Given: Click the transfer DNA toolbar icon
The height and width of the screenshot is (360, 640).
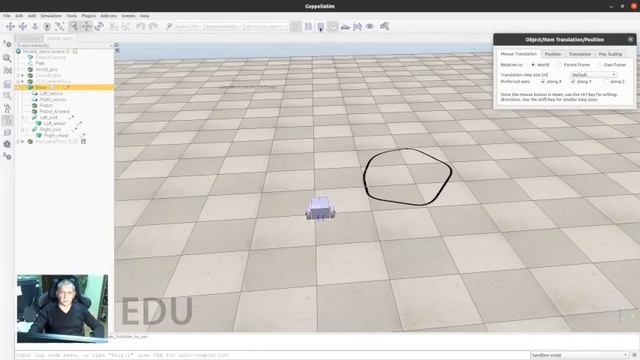Looking at the screenshot, I should [x=126, y=27].
